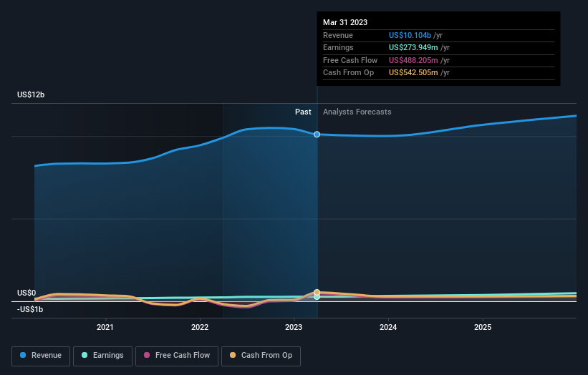
Task: Click the US$273.949m earnings value
Action: pyautogui.click(x=413, y=47)
